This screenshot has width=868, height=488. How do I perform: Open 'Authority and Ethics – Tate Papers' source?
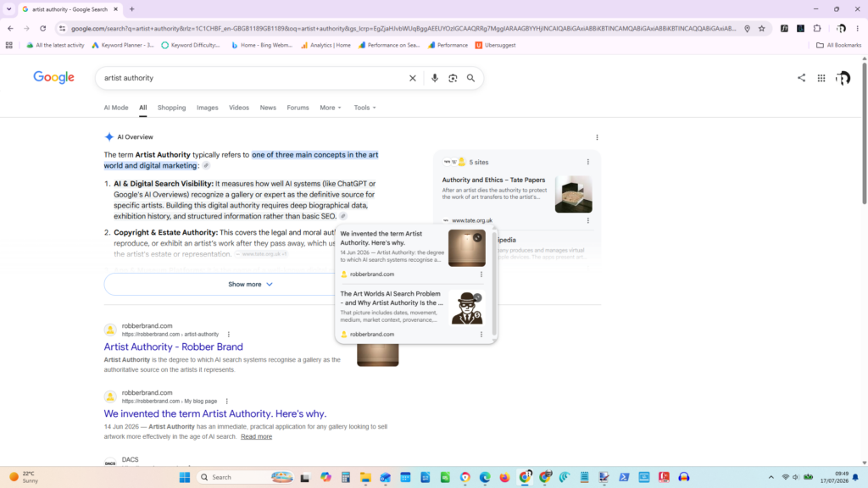pos(493,180)
